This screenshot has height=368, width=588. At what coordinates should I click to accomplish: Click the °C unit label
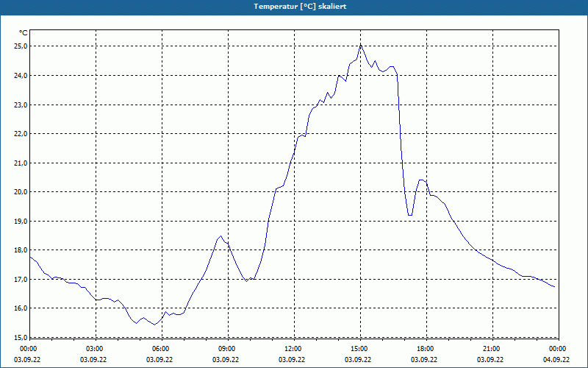click(23, 33)
